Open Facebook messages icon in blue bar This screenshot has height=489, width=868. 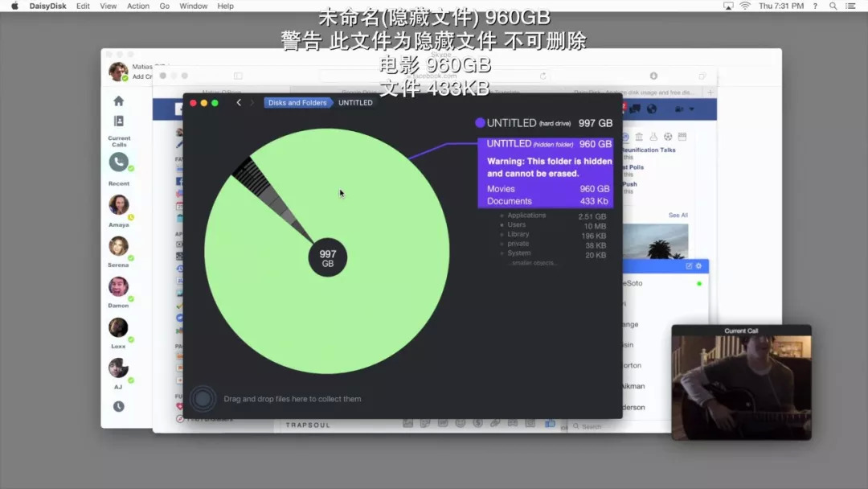pyautogui.click(x=635, y=109)
